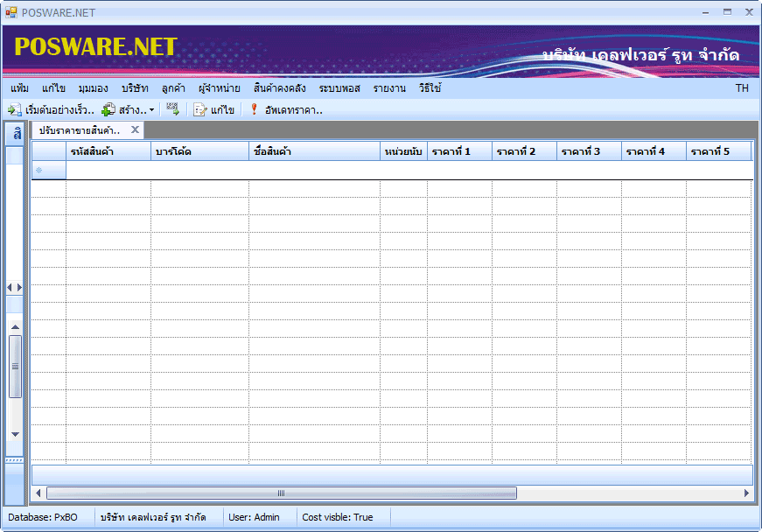
Task: Click the อัพเดทราคา.. button label
Action: (x=293, y=110)
